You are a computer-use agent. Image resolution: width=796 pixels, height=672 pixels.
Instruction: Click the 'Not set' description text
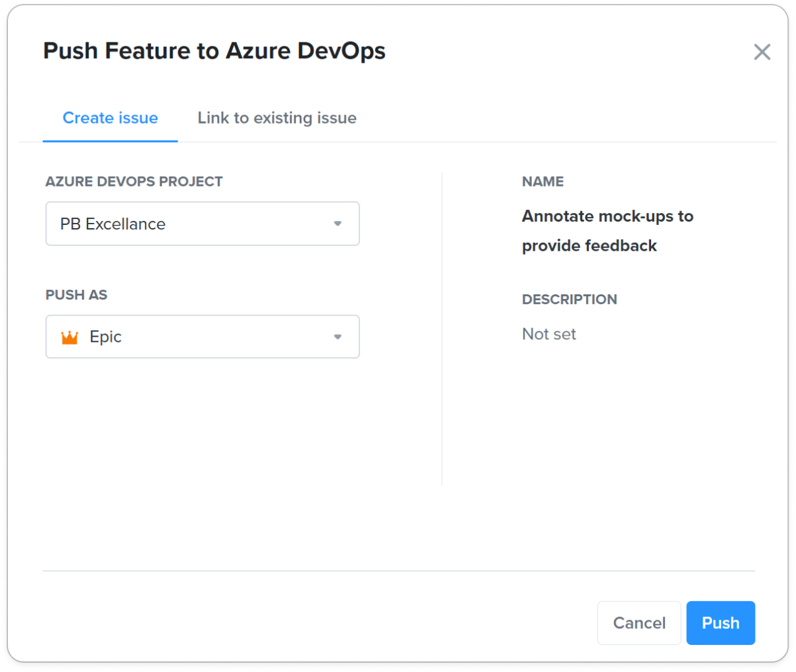[549, 334]
